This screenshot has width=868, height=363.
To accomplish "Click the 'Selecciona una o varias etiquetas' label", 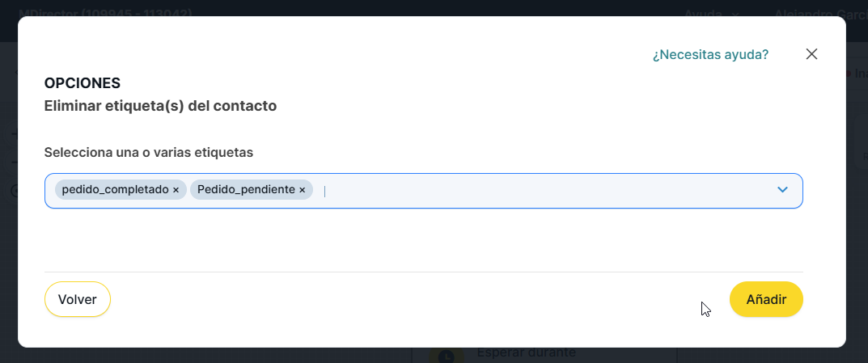I will [x=149, y=152].
